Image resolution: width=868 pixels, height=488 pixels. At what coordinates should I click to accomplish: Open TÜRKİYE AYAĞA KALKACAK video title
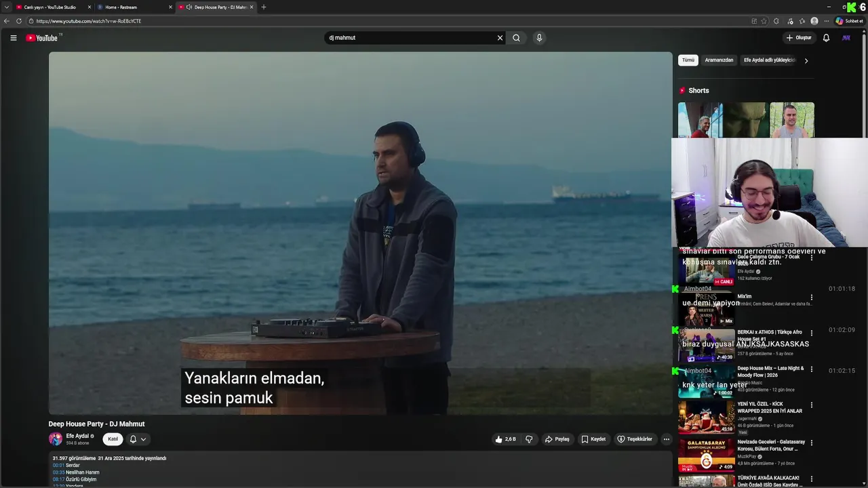(770, 481)
